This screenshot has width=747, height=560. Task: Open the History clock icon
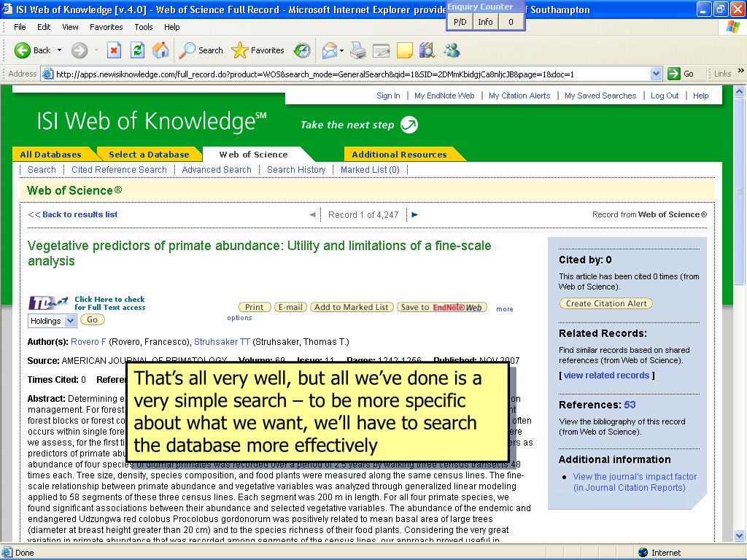coord(302,50)
